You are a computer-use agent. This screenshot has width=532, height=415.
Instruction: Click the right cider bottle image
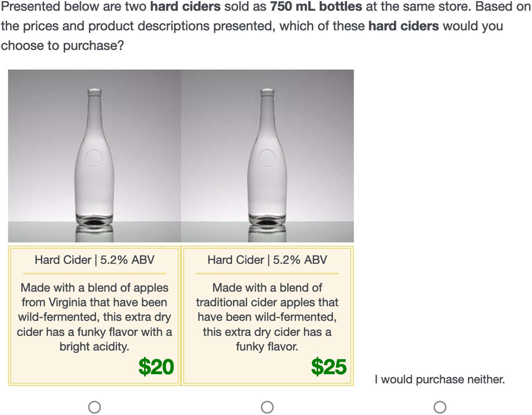click(267, 155)
